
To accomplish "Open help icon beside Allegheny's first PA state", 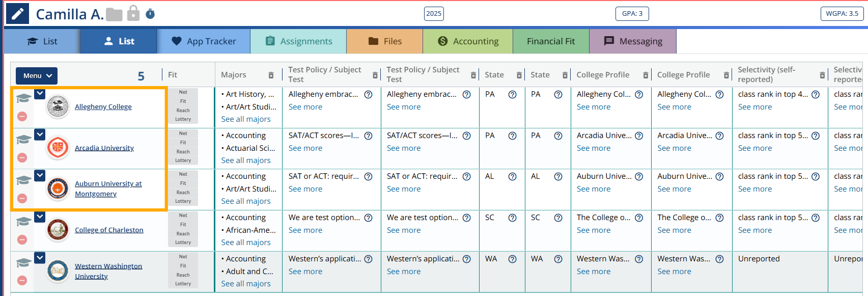I will (x=513, y=94).
